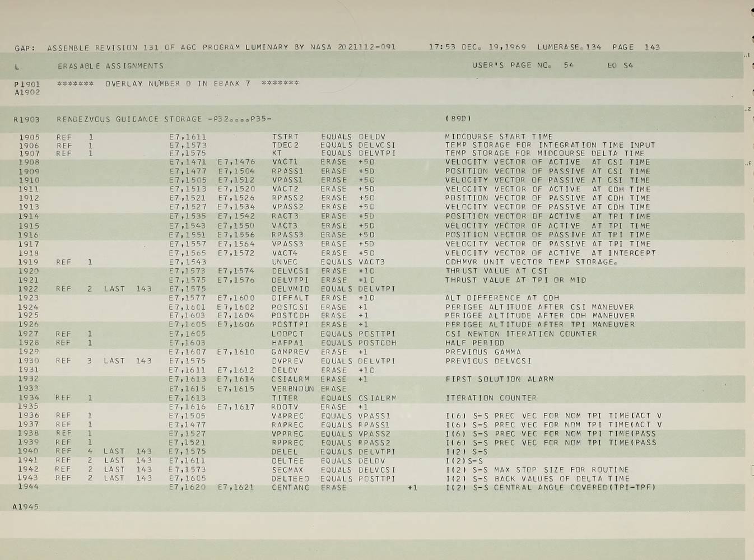Click the symbol name DELEL
754x560 pixels.
pyautogui.click(x=285, y=452)
